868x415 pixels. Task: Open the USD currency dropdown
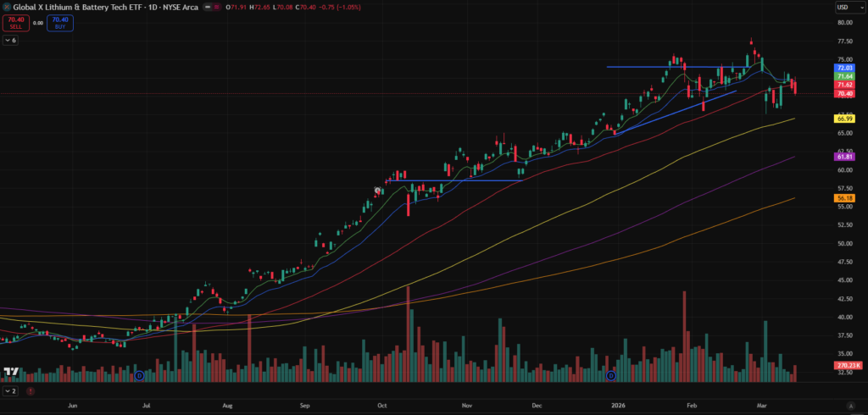point(843,8)
